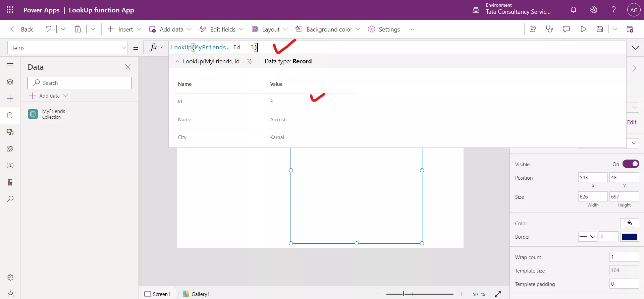Preview the app with Play icon
Image resolution: width=644 pixels, height=299 pixels.
[x=583, y=29]
